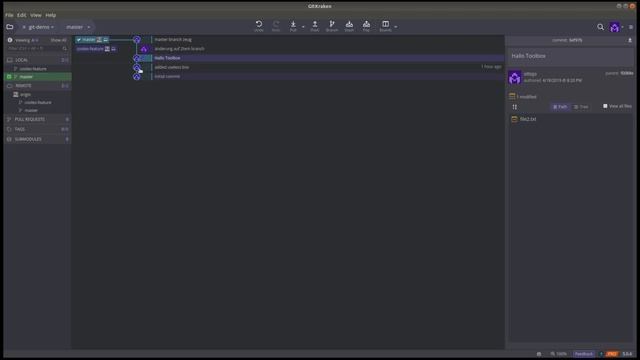Viewport: 640px width, 360px height.
Task: Select the 'Hallo Toolbox' commit row
Action: click(328, 58)
